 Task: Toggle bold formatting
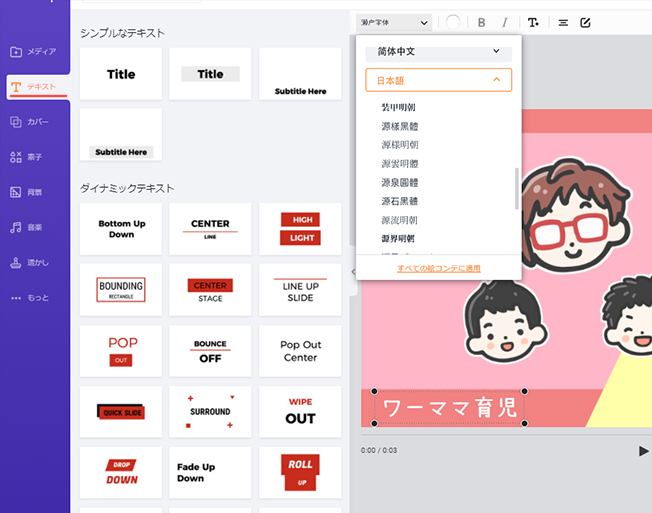481,22
